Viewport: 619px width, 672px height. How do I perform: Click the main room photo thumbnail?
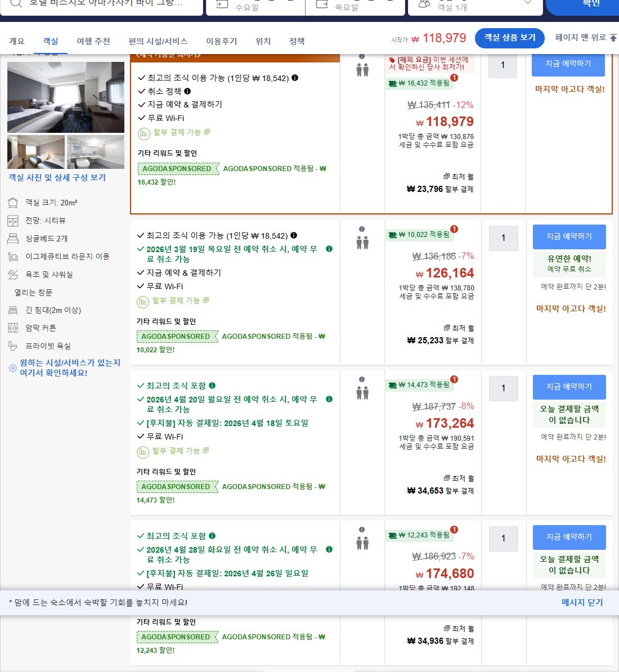(65, 97)
